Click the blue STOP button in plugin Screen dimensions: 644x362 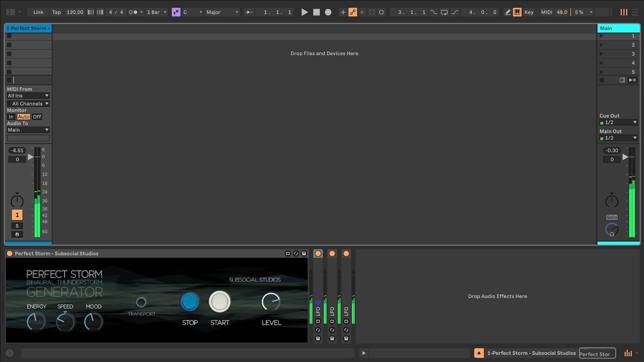[x=190, y=302]
